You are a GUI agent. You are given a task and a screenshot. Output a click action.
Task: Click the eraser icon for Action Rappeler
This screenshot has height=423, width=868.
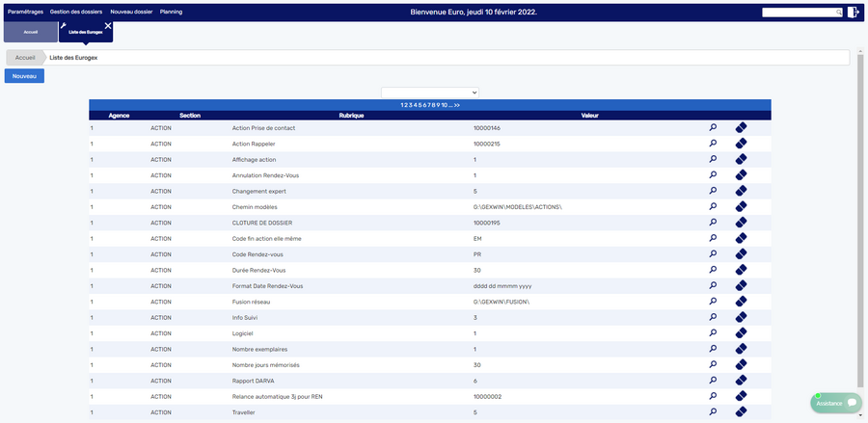coord(742,144)
